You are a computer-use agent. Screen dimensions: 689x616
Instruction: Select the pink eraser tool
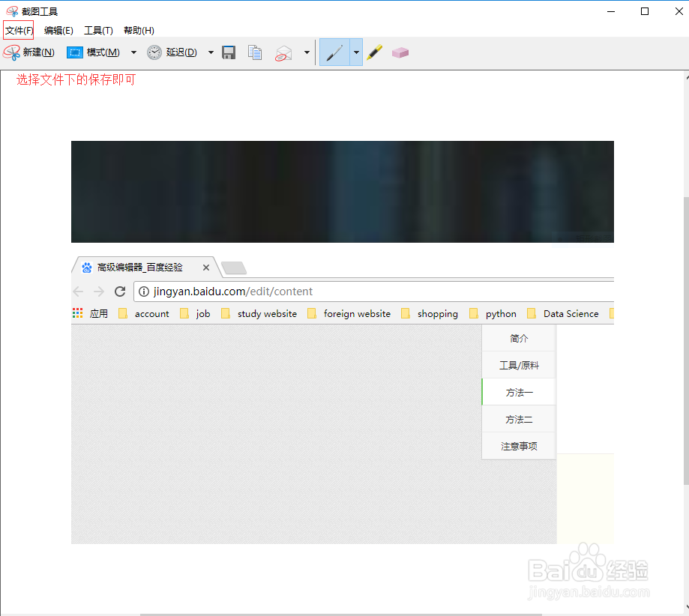(400, 52)
